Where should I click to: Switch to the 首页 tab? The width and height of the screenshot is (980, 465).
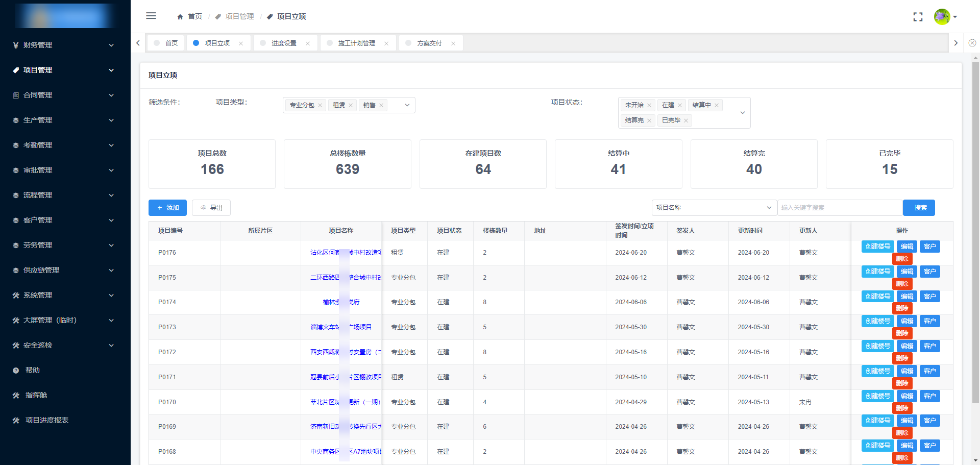[x=166, y=43]
